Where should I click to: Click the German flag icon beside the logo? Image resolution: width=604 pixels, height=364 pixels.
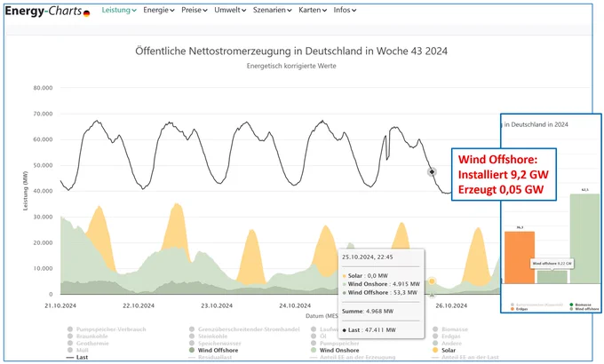(87, 14)
